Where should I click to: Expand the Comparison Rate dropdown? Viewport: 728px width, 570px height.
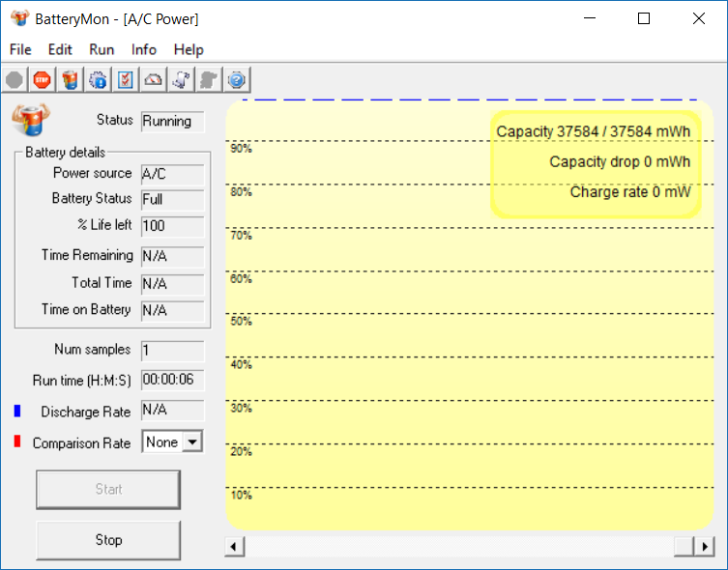(192, 442)
